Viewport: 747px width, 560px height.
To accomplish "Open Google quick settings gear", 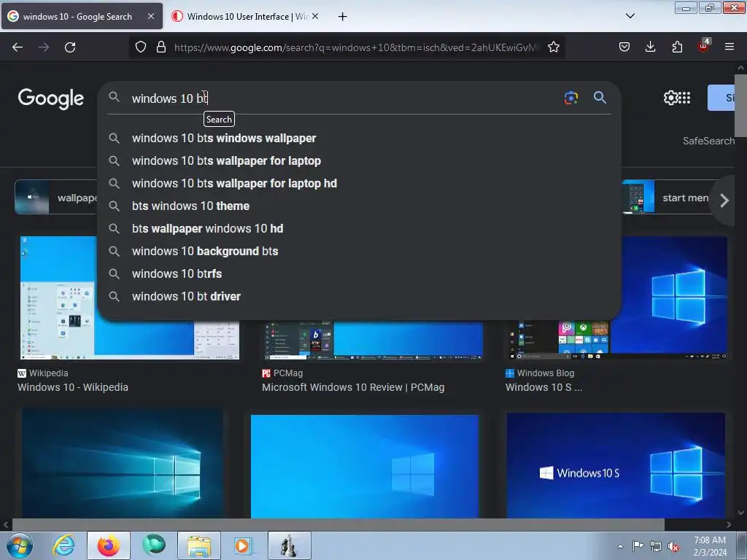I will (x=670, y=98).
